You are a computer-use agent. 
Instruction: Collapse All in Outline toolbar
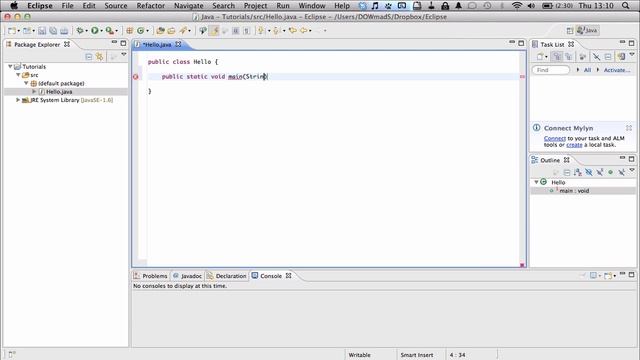click(x=567, y=173)
